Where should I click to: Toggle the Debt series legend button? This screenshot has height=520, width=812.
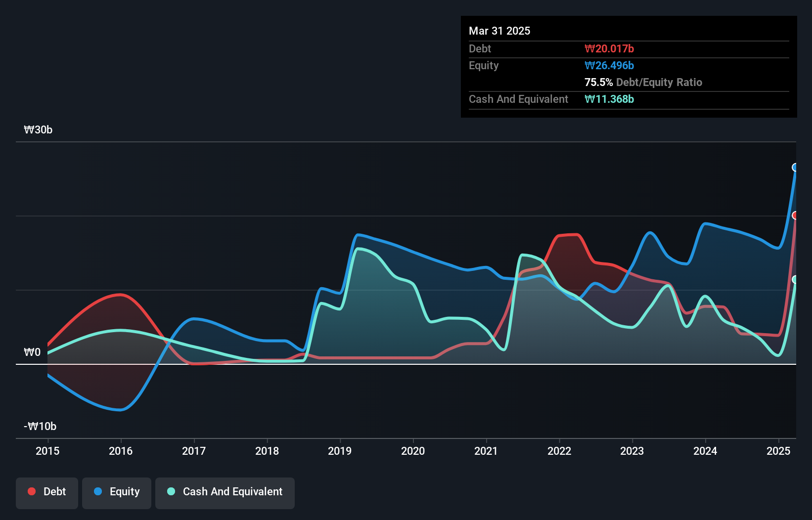click(47, 493)
